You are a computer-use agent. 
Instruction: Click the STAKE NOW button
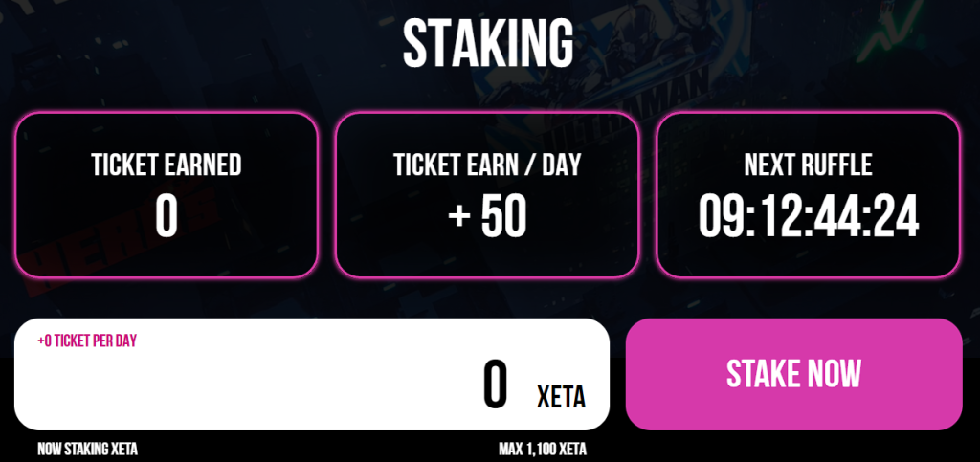click(793, 374)
